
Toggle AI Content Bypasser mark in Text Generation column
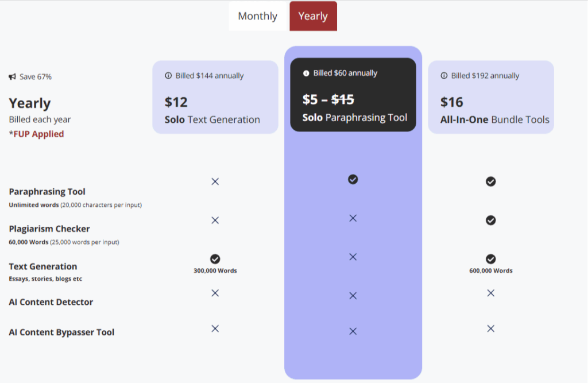pos(215,328)
